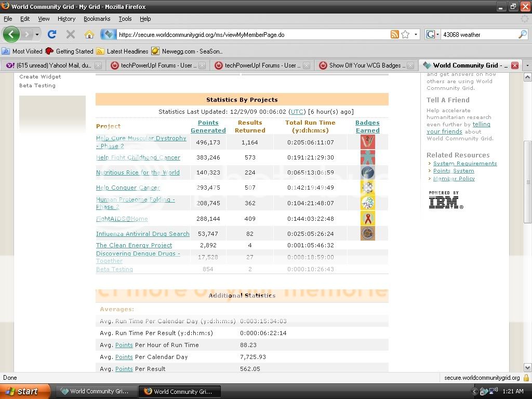Click the page vertical scrollbar down arrow

(527, 367)
